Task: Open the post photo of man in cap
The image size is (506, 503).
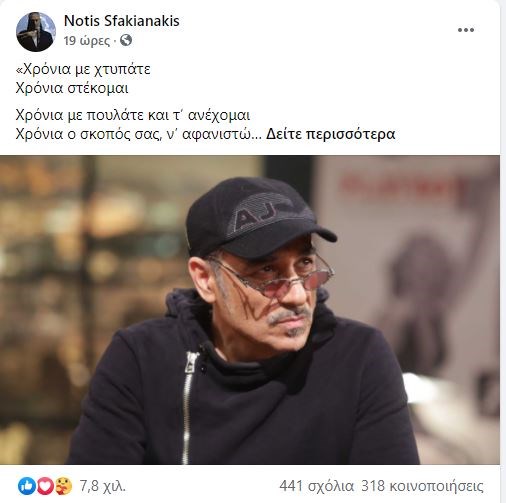Action: pyautogui.click(x=250, y=310)
